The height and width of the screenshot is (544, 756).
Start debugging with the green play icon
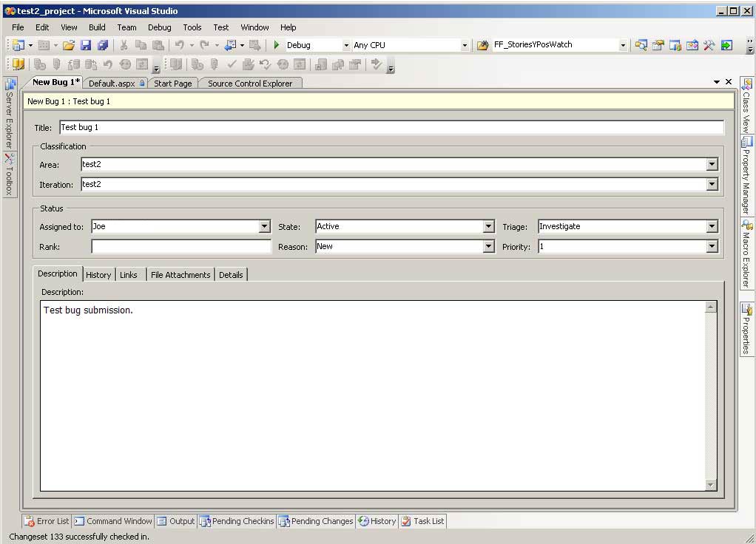coord(276,45)
